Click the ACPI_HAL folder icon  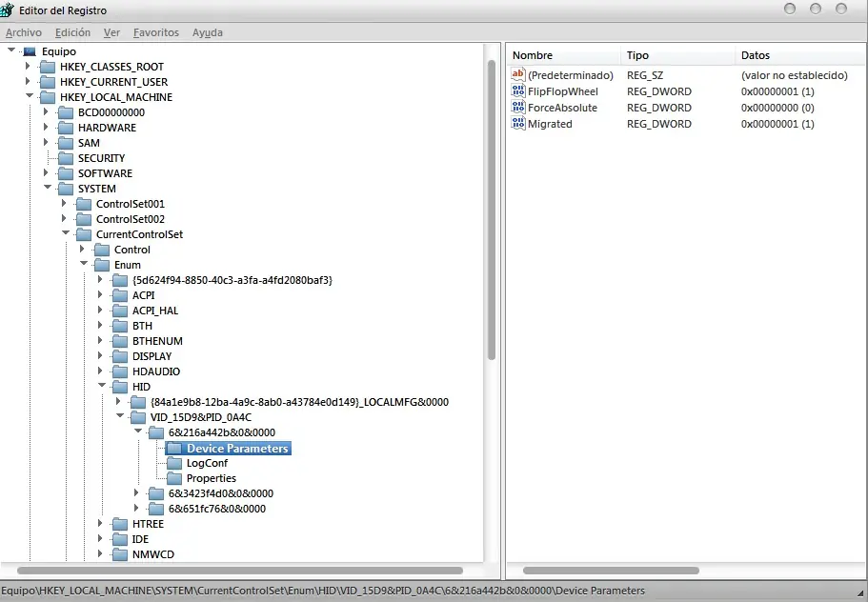pyautogui.click(x=120, y=311)
